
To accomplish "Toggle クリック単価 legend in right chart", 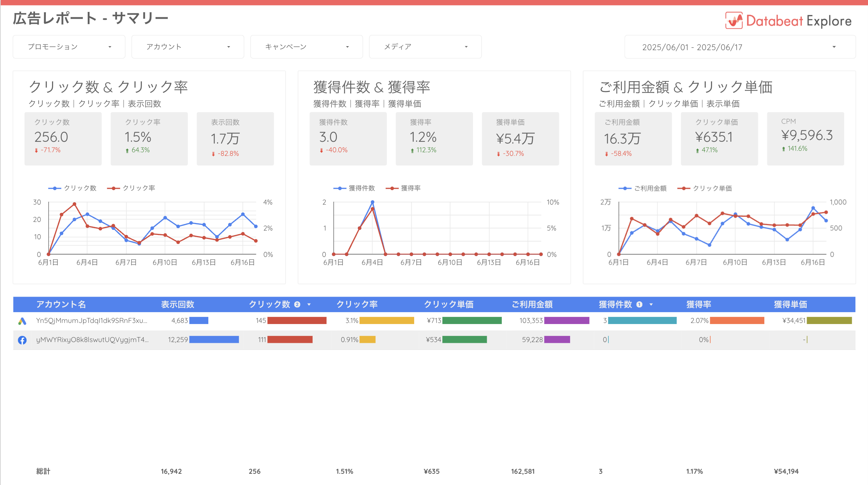I will [704, 188].
